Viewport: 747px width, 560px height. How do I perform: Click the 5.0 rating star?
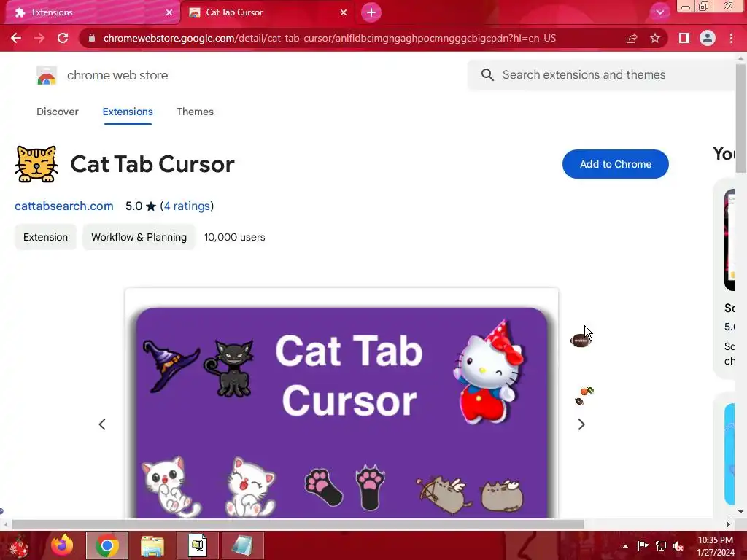pos(150,206)
